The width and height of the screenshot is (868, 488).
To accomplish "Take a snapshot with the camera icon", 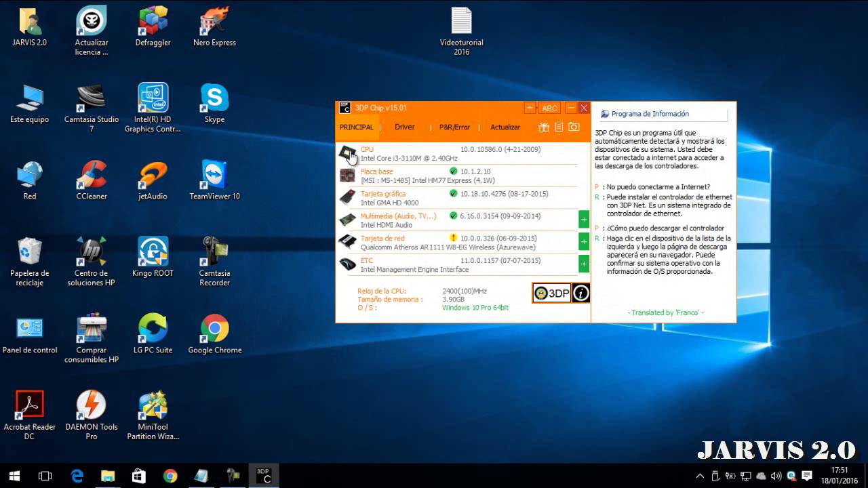I will pos(574,127).
